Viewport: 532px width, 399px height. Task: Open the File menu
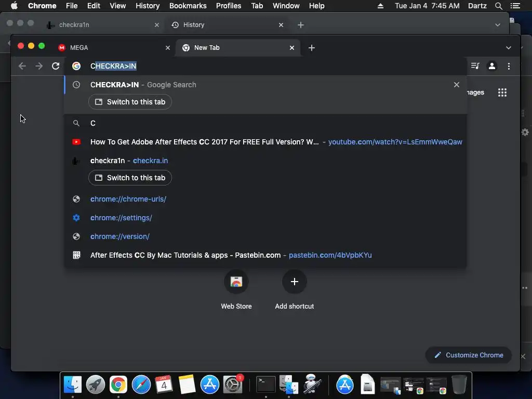point(72,6)
